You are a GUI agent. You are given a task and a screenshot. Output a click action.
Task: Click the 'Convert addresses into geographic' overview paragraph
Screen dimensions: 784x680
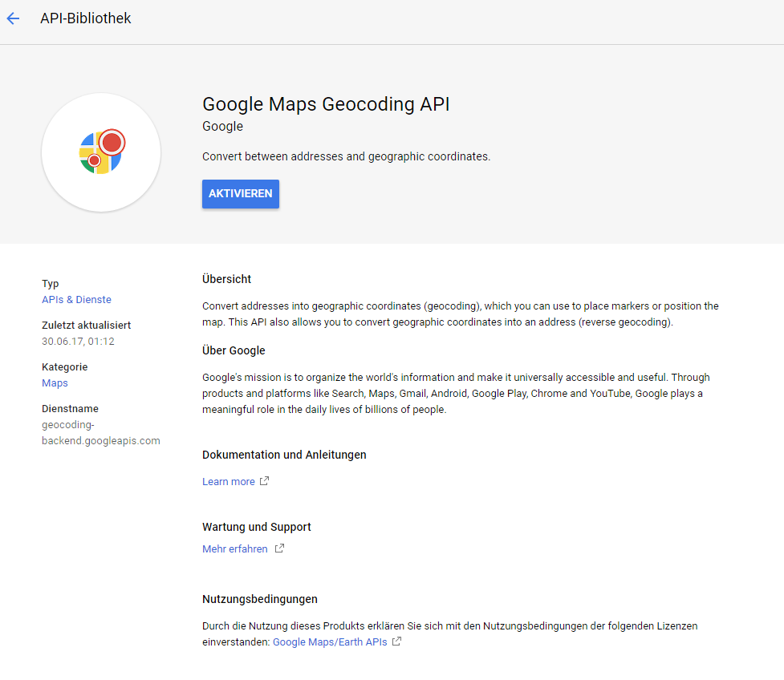click(x=461, y=314)
